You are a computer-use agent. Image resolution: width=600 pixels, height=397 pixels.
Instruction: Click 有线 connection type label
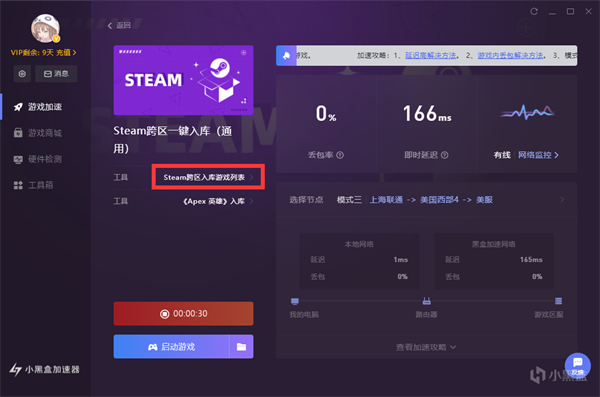502,155
